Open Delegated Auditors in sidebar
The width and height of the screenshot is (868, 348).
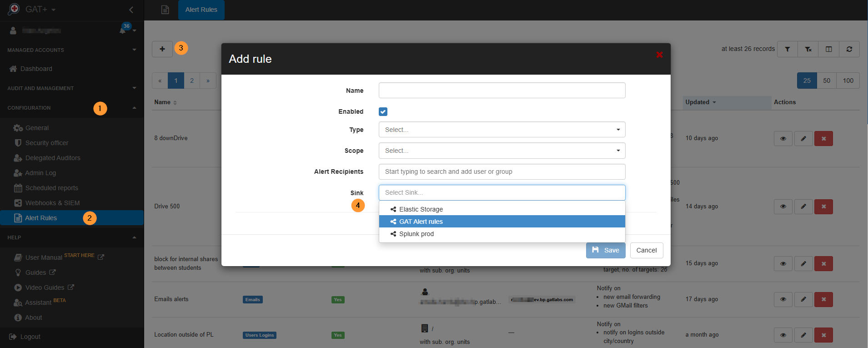72,158
